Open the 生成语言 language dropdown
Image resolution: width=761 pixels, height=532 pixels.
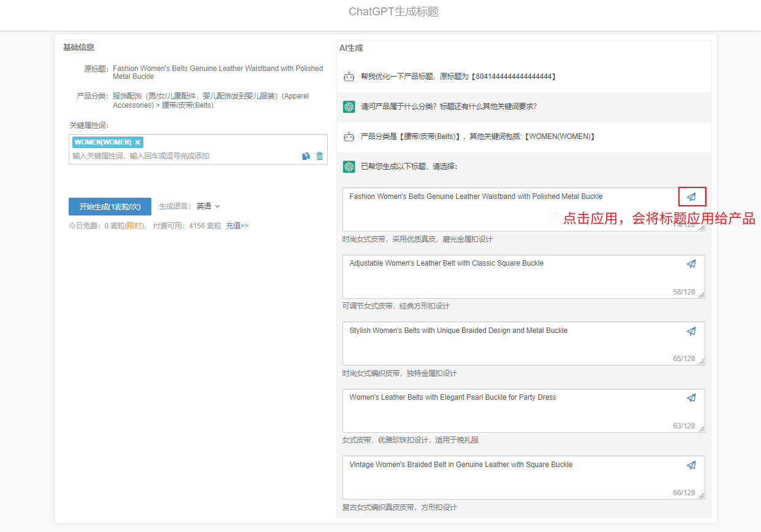click(208, 206)
